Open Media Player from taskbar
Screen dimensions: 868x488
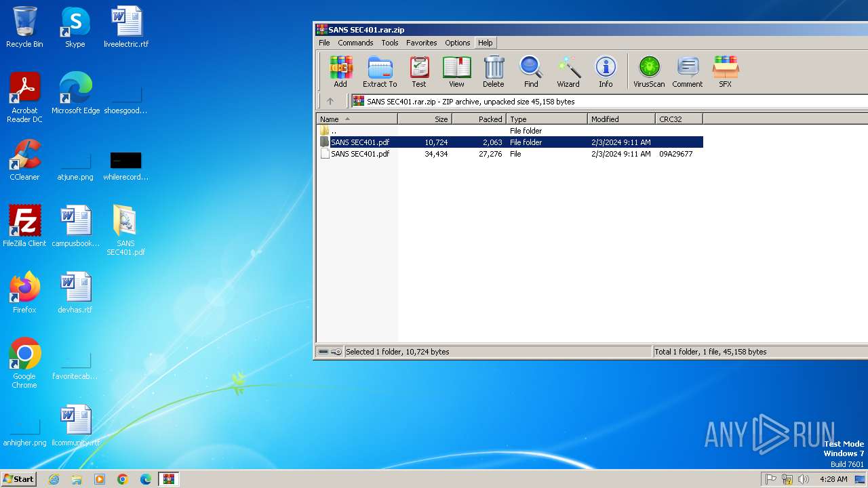coord(100,479)
